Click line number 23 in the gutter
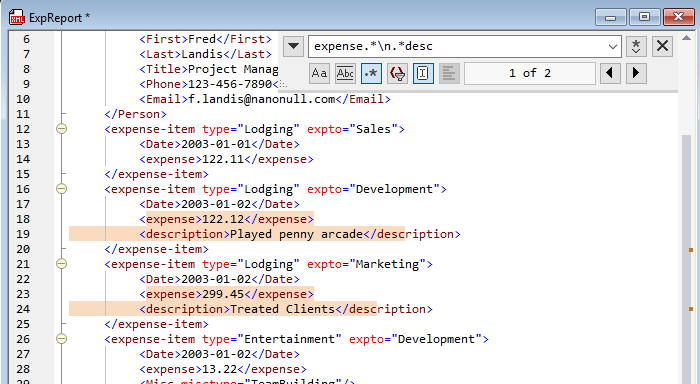Screen dimensions: 700x384 [23, 294]
